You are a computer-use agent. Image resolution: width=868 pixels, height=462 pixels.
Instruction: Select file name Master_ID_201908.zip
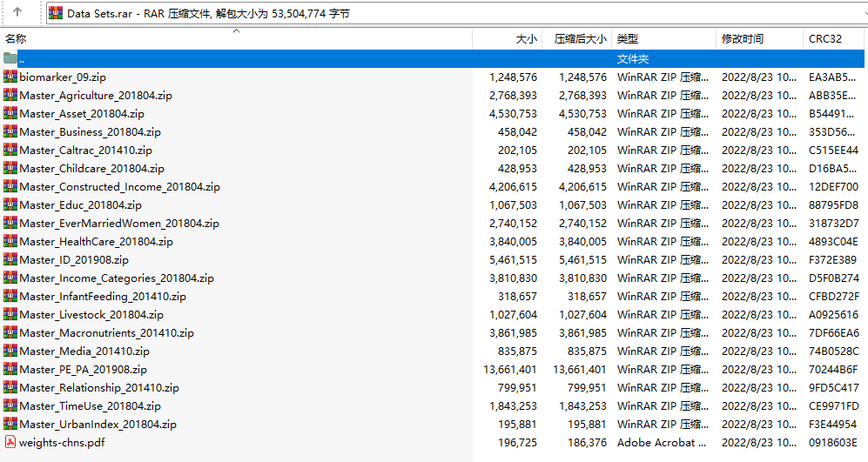point(74,259)
